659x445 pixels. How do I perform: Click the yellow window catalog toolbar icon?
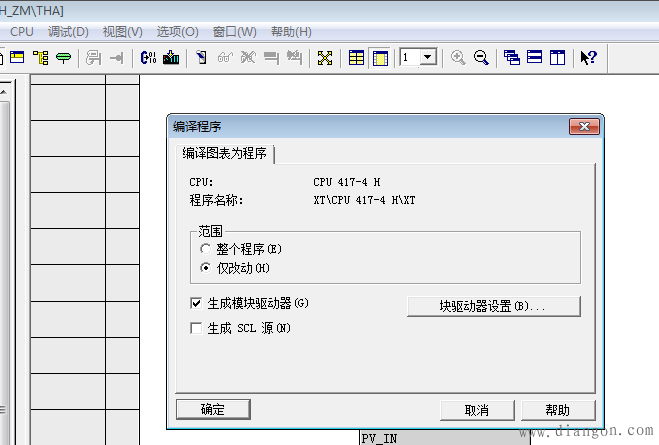(x=17, y=57)
